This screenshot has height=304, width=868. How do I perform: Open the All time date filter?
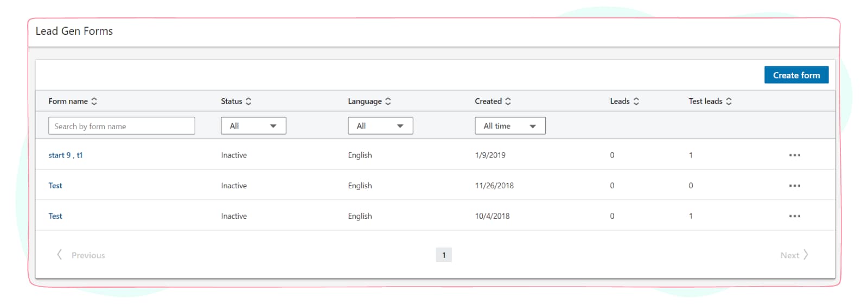[x=510, y=126]
